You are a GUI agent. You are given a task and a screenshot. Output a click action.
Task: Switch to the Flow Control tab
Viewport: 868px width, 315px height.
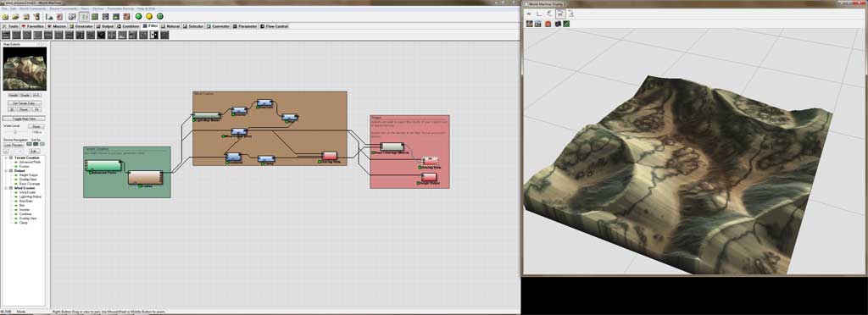click(x=275, y=26)
